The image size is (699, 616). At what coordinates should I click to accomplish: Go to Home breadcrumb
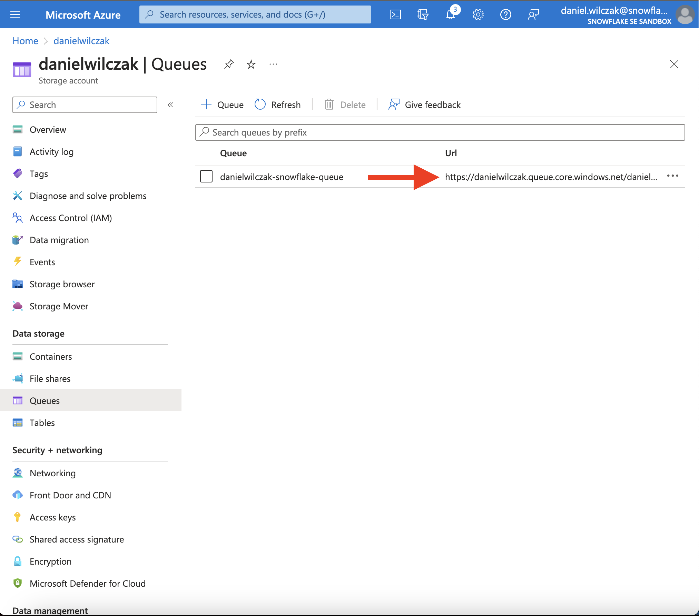tap(25, 41)
